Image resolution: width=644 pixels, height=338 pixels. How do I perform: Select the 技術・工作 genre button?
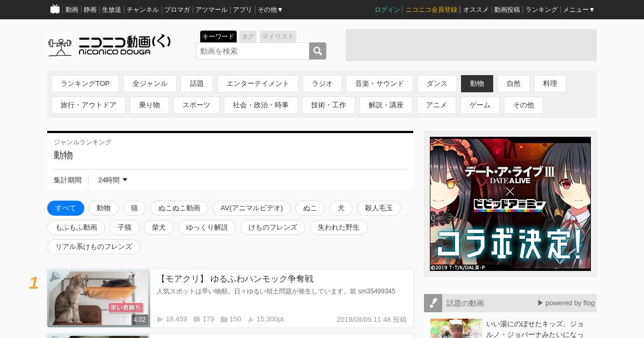[328, 105]
